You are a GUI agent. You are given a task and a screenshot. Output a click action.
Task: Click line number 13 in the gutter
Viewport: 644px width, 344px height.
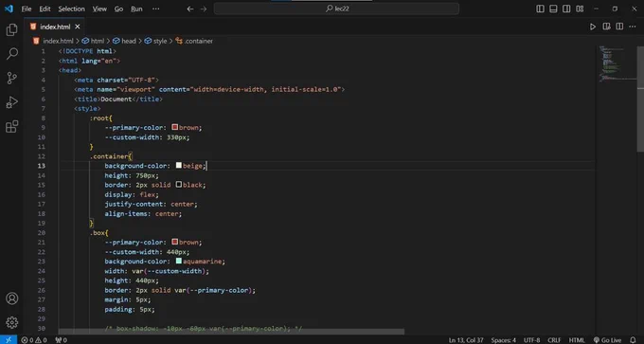42,166
